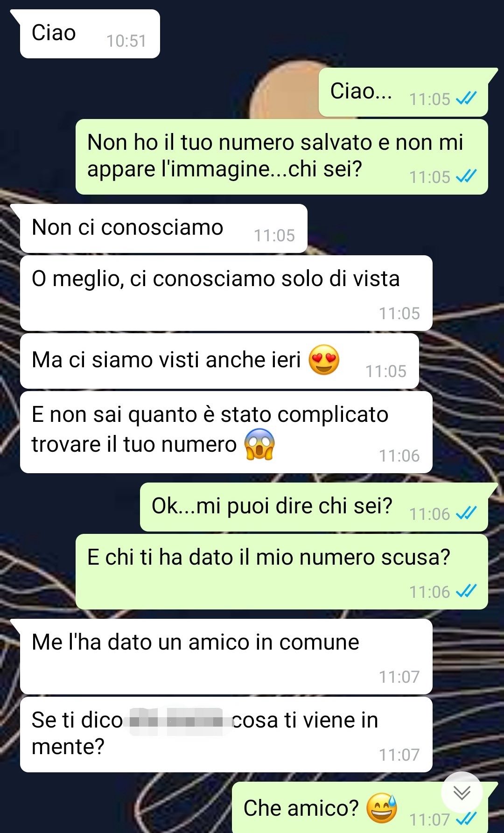The height and width of the screenshot is (833, 504).
Task: Select 'Me l'ha dato un amico in comune'
Action: (x=226, y=657)
